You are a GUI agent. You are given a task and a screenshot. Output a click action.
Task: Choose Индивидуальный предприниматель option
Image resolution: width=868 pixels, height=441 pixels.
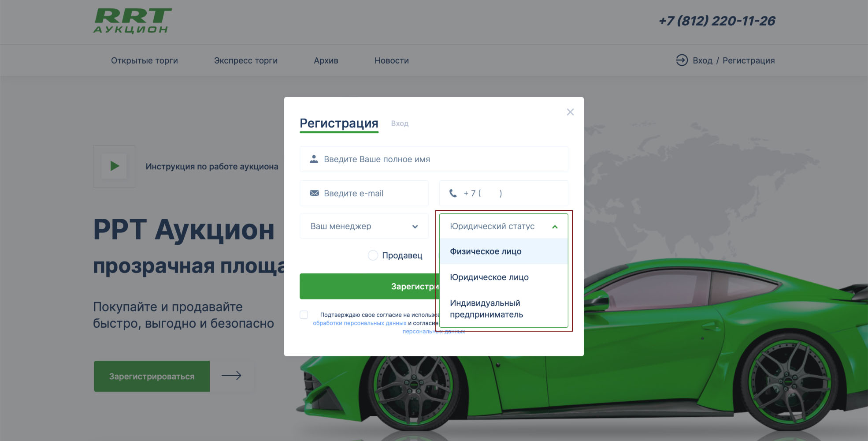pos(504,309)
